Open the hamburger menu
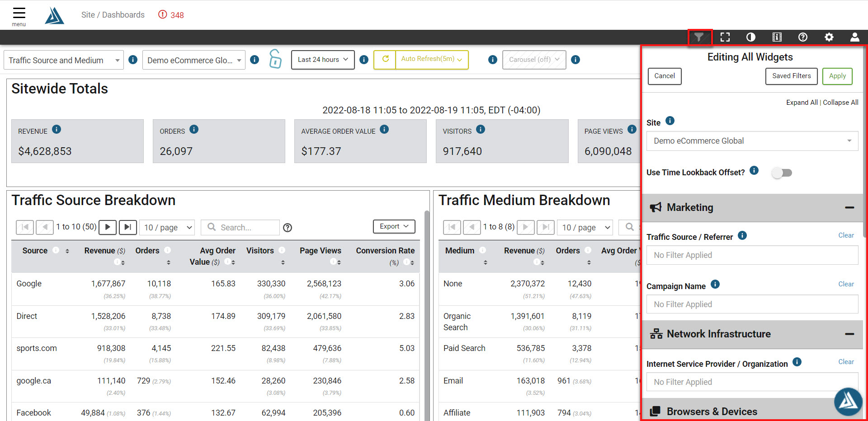Viewport: 868px width, 421px height. (x=19, y=16)
